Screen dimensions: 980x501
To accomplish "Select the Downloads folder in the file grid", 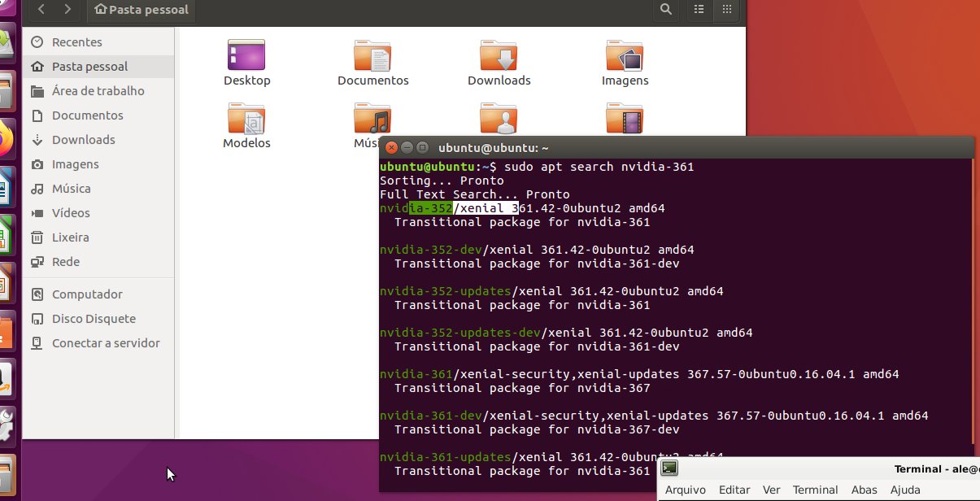I will tap(499, 55).
